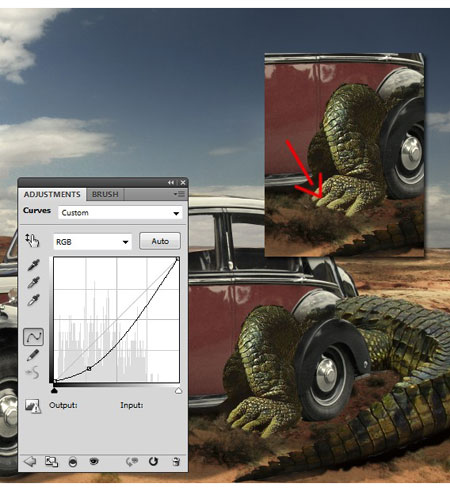Open the Curves preset Custom dropdown
This screenshot has height=491, width=450.
click(x=120, y=213)
